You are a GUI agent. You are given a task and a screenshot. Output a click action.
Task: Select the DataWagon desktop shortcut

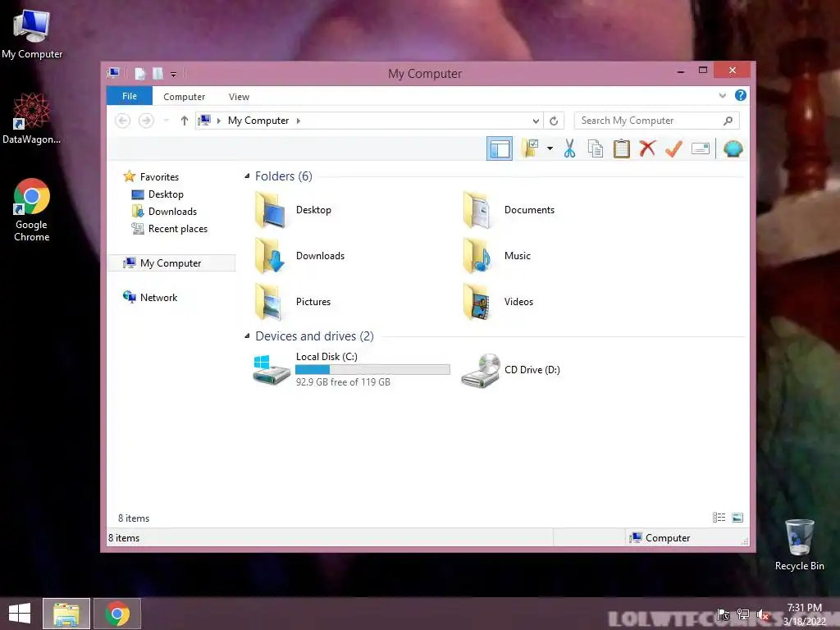32,119
